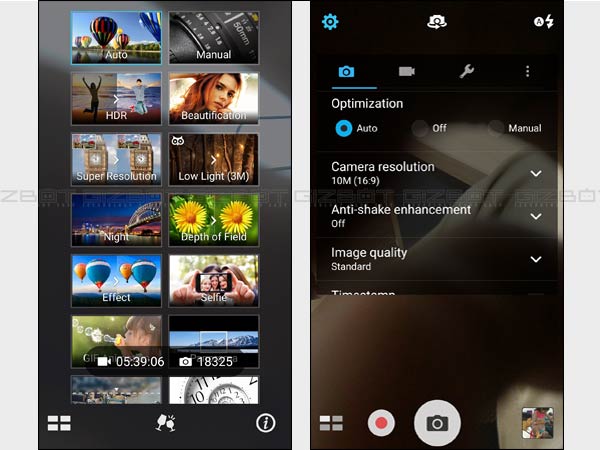Select the Depth of Field mode tile
600x450 pixels.
(213, 220)
